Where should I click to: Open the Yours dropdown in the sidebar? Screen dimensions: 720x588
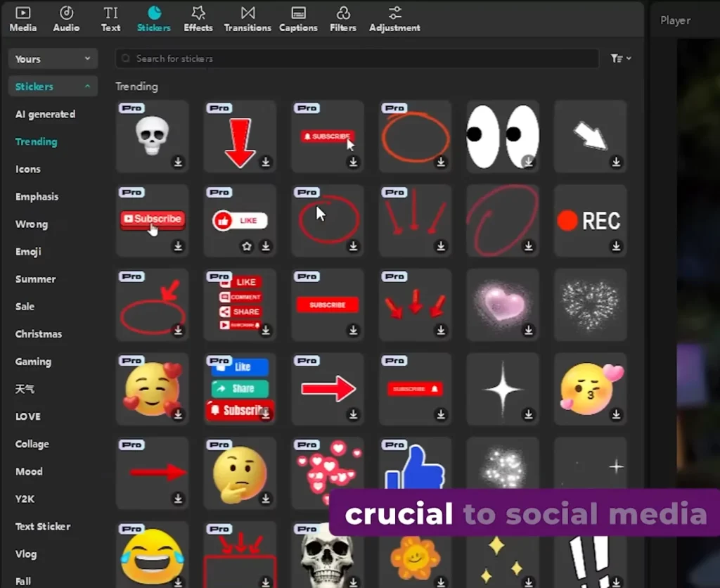click(x=52, y=58)
